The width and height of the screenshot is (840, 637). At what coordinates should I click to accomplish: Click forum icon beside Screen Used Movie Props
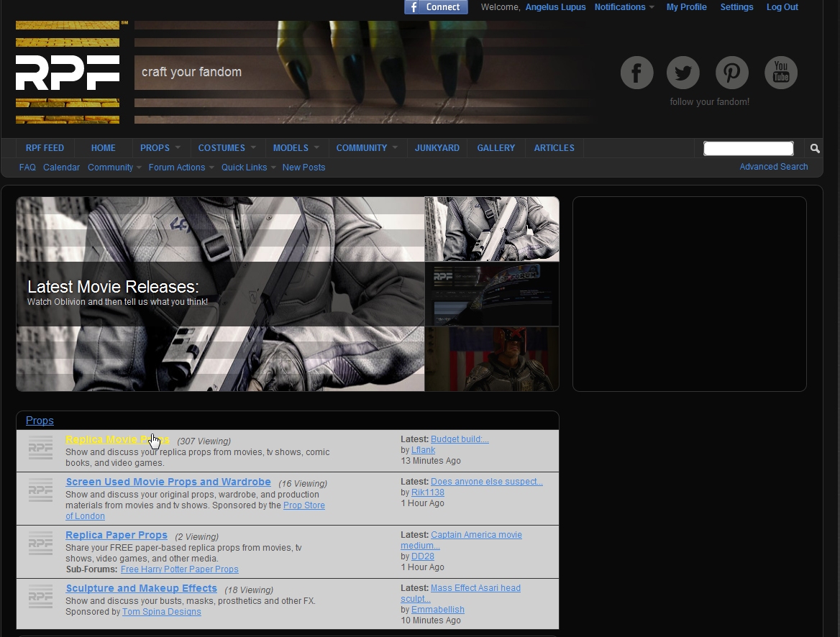coord(40,490)
